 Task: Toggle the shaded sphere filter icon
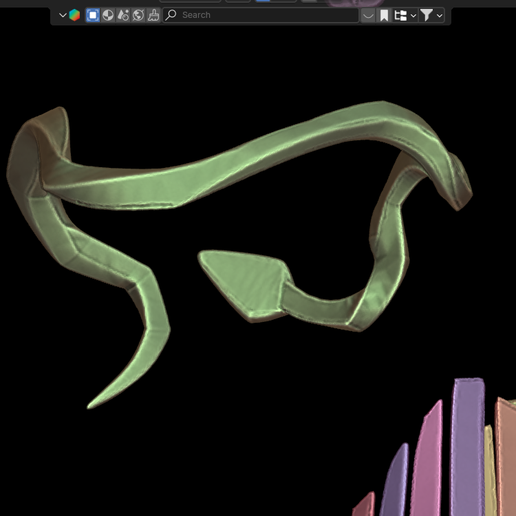108,15
